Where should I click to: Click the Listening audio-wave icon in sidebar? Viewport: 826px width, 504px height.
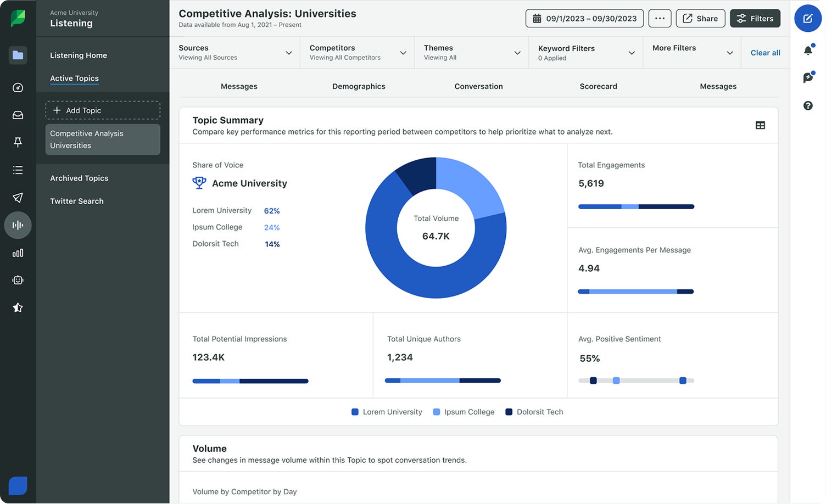pyautogui.click(x=18, y=225)
